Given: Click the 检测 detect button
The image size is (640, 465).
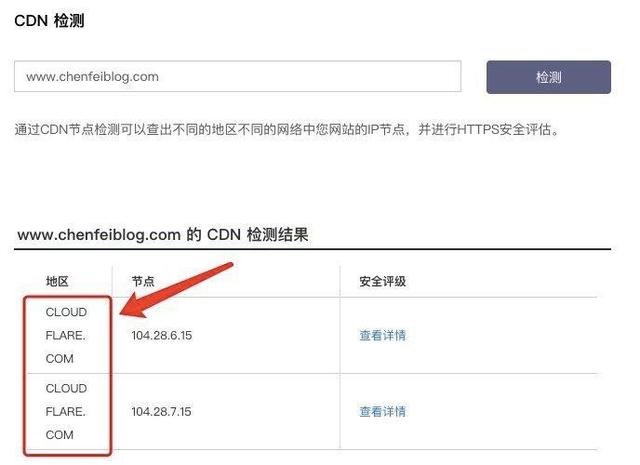Looking at the screenshot, I should click(548, 77).
